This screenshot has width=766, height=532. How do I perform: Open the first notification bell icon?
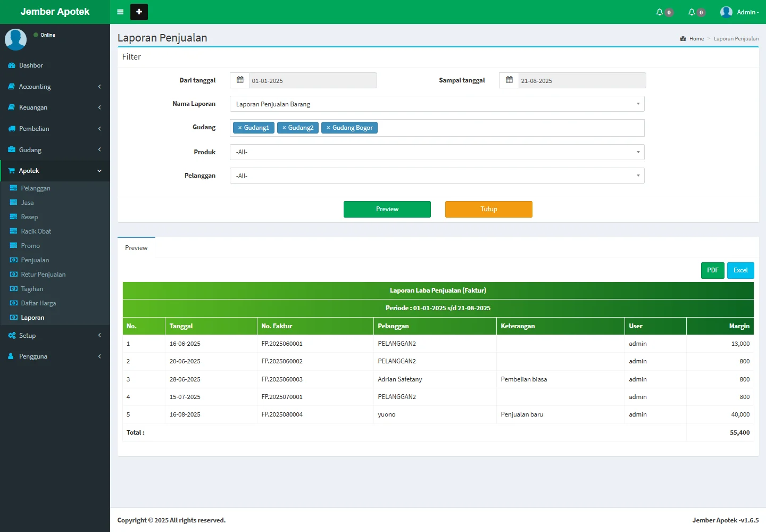660,12
